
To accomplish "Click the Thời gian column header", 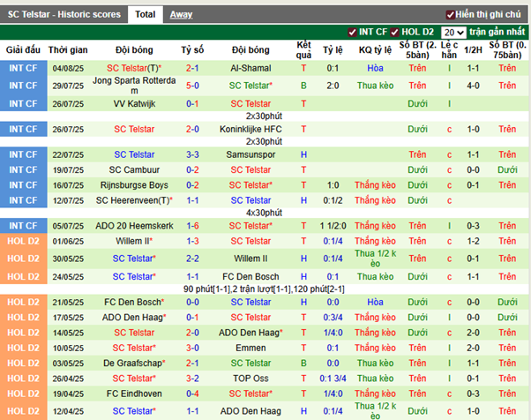I will point(68,49).
